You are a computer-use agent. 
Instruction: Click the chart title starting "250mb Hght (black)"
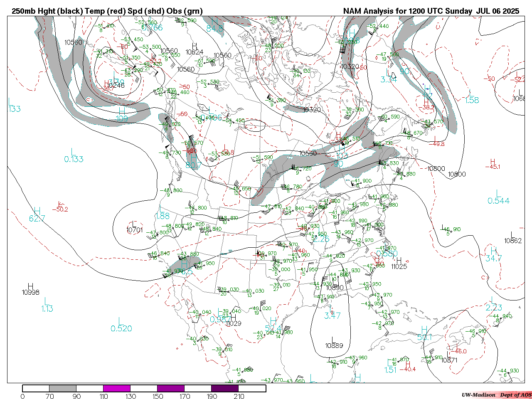click(x=107, y=11)
